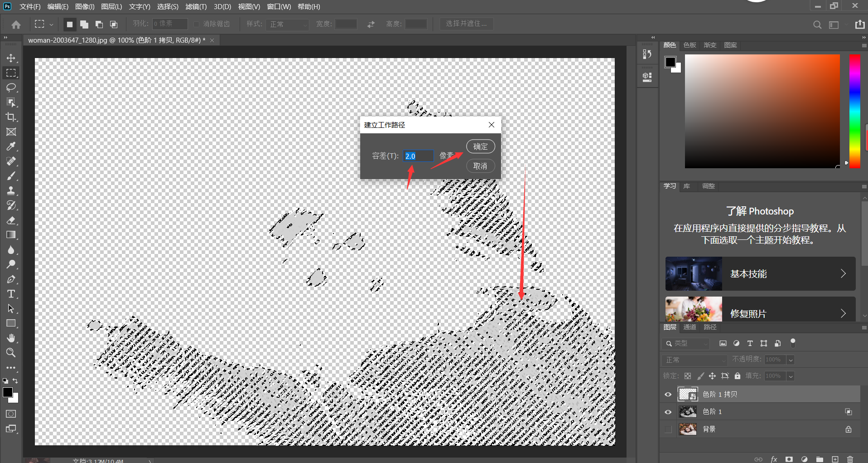This screenshot has width=868, height=463.
Task: Select the Spot Healing Brush tool
Action: coord(11,161)
